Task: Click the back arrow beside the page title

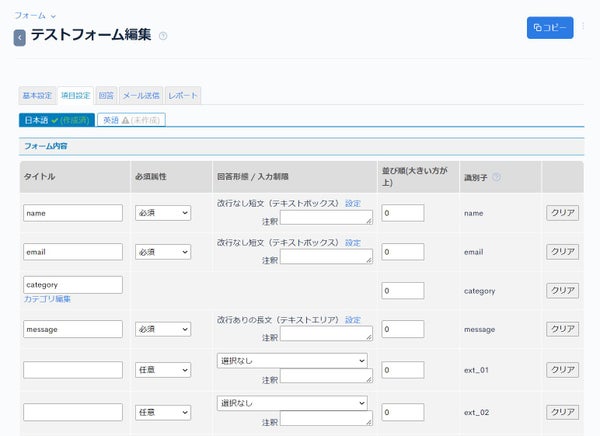Action: point(20,38)
